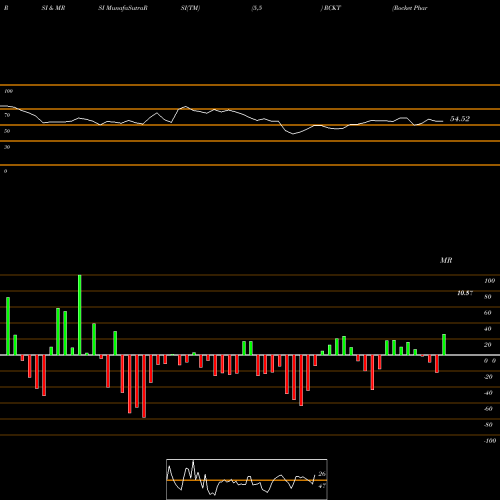Click the value 47 in the mini chart
The image size is (500, 500).
pos(322,486)
